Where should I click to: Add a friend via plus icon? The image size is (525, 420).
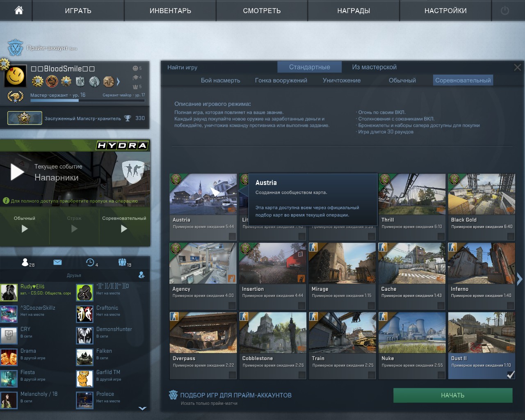142,275
